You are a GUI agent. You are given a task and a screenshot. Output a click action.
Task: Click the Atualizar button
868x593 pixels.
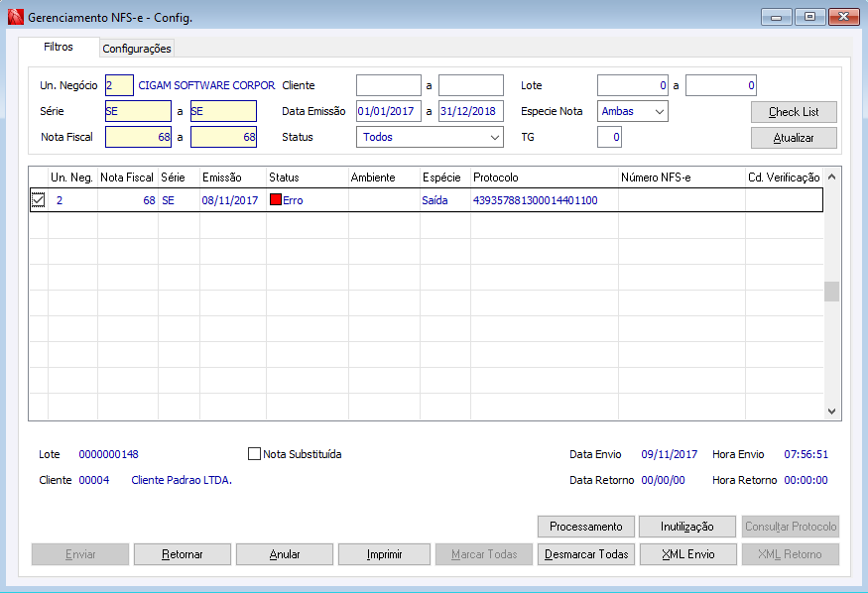[x=794, y=138]
